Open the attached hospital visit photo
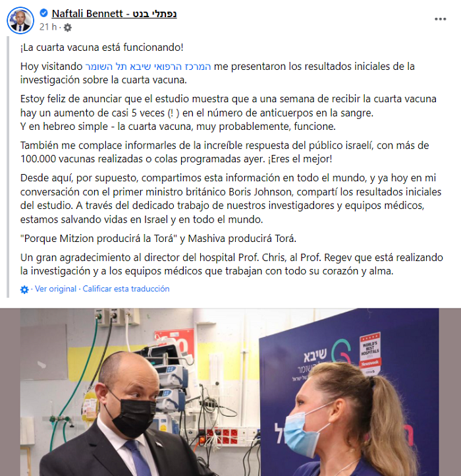Screen dimensions: 461x476 (x=230, y=392)
